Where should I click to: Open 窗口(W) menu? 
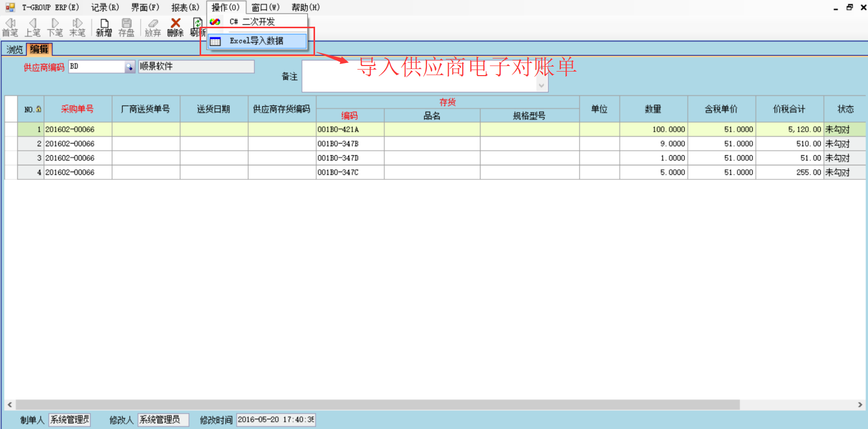click(x=265, y=7)
